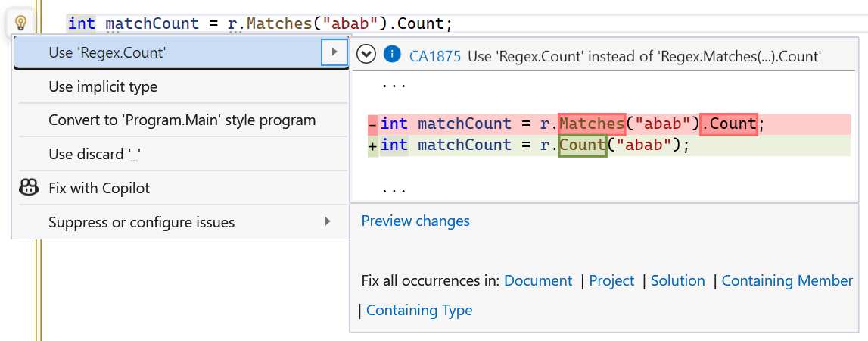
Task: Click Preview changes link
Action: pos(415,221)
